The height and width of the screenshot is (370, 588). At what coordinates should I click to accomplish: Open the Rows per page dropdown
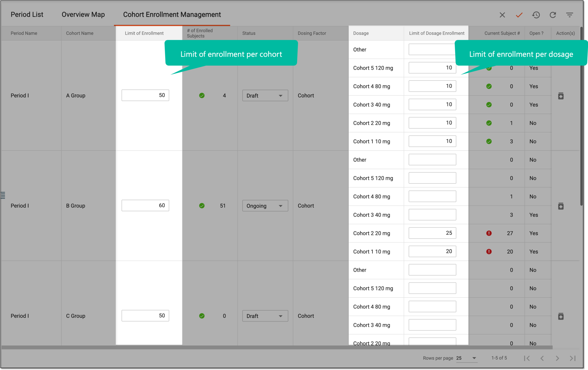[x=466, y=358]
